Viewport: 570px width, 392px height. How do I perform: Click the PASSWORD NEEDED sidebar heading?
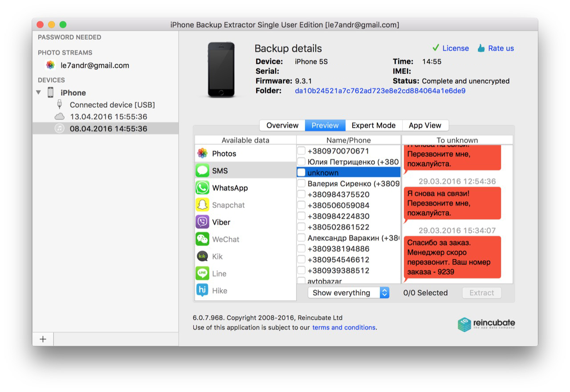pos(69,37)
